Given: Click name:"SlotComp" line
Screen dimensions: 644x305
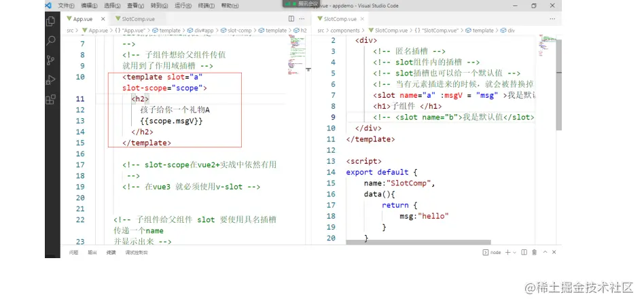Looking at the screenshot, I should [x=399, y=183].
